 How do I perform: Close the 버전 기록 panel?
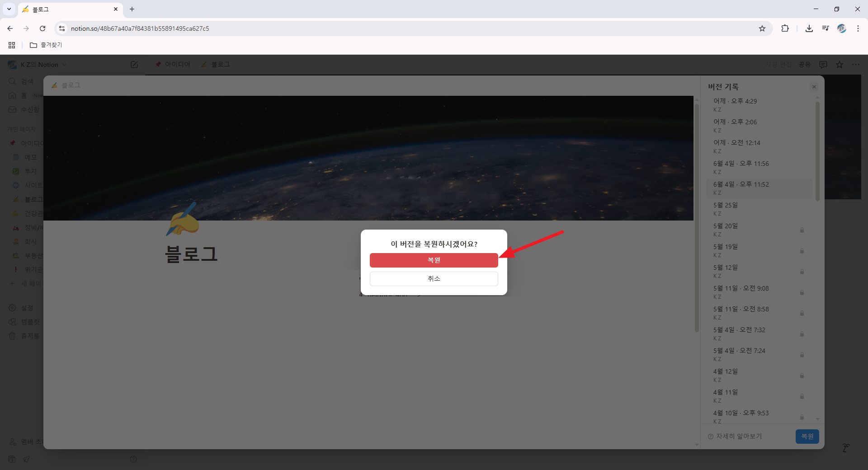(x=814, y=87)
